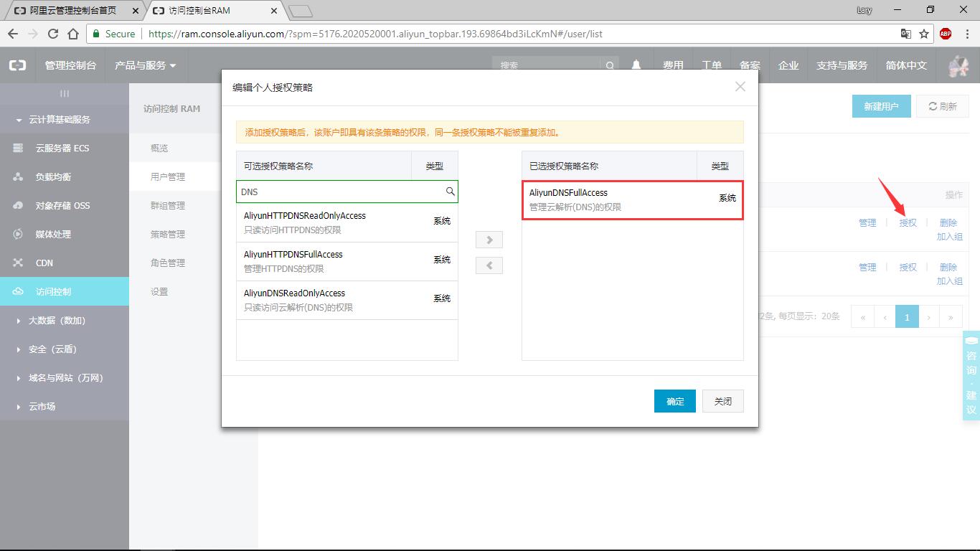
Task: Click the Aliyun logo icon
Action: [17, 65]
